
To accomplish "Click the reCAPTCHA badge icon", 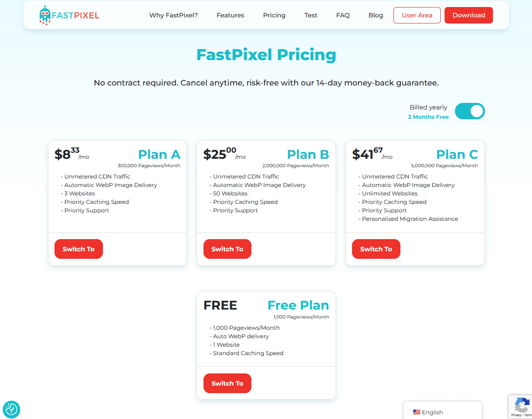I will coord(522,405).
